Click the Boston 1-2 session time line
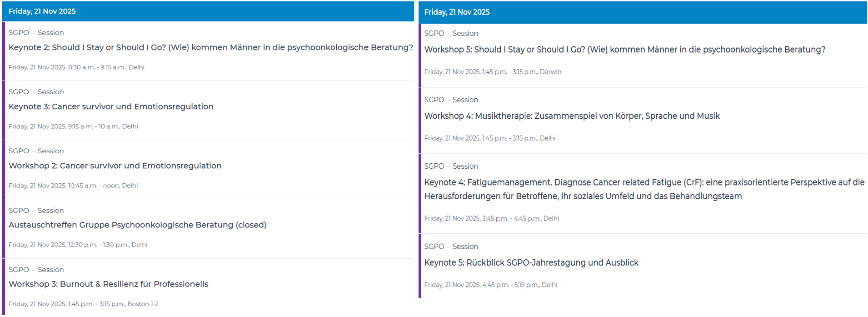 click(x=83, y=304)
